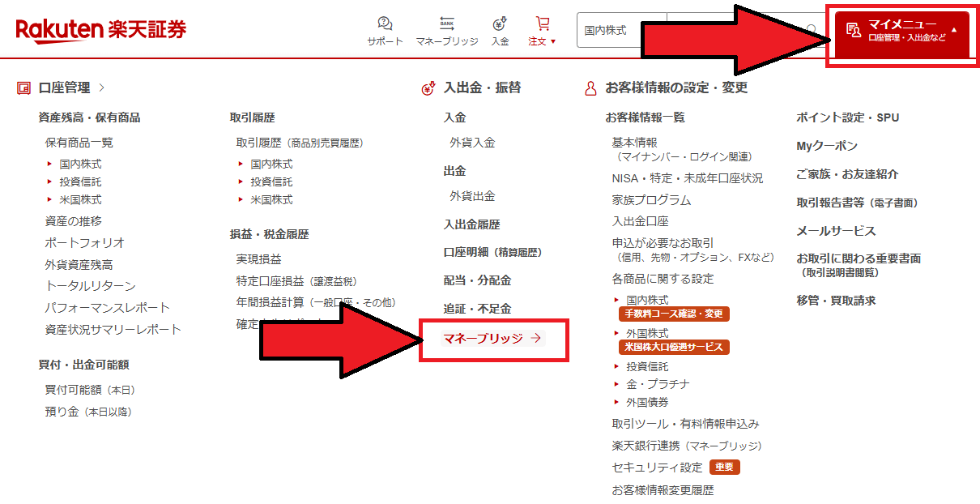Select 出金 in 入出金・振替
The image size is (980, 504).
pos(454,171)
